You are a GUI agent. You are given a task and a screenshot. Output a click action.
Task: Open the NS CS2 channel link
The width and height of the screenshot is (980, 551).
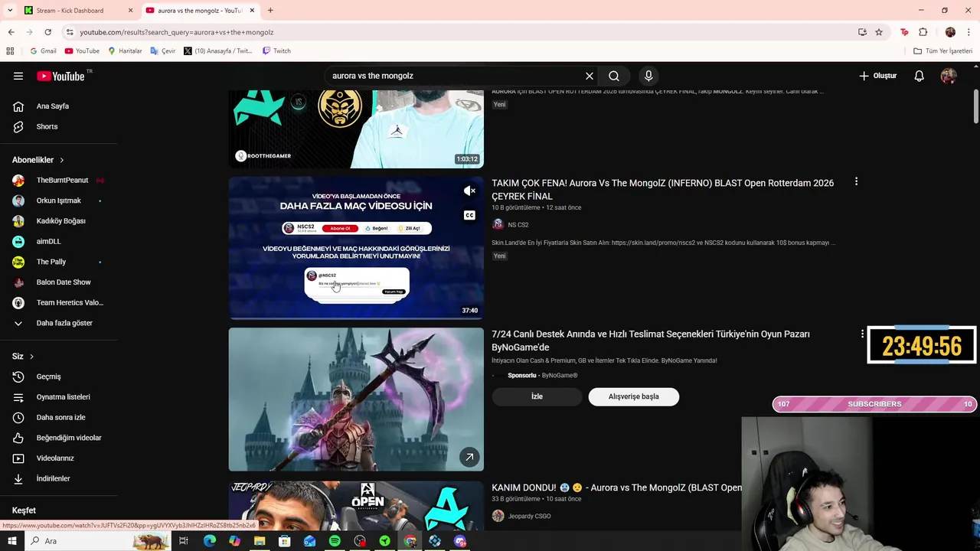pyautogui.click(x=518, y=225)
